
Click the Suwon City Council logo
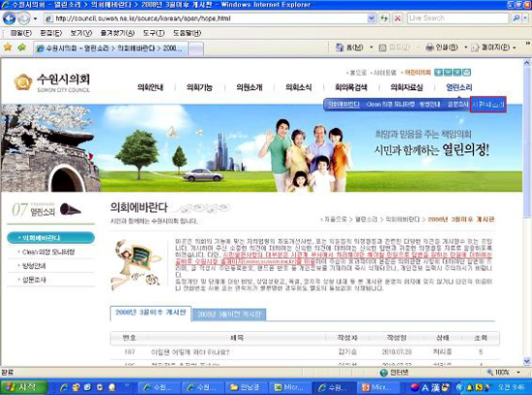51,82
